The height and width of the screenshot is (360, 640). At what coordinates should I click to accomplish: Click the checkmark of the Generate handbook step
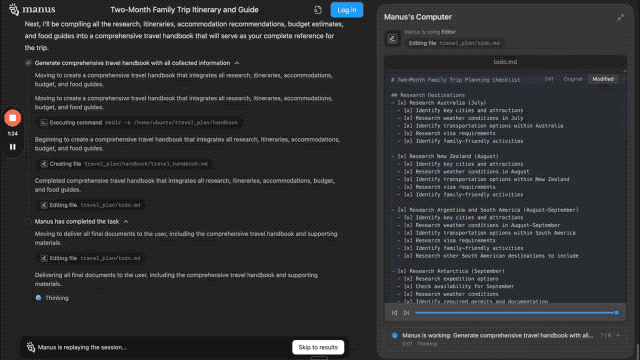(x=28, y=63)
